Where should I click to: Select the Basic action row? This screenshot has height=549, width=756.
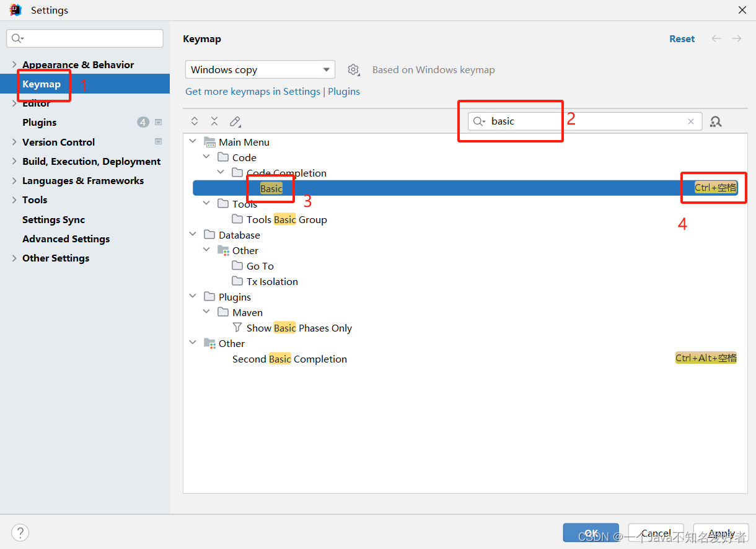pyautogui.click(x=466, y=188)
